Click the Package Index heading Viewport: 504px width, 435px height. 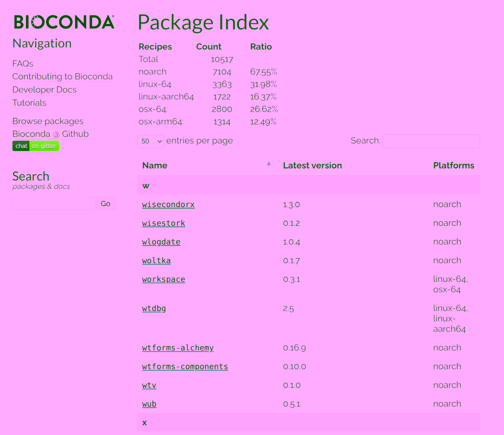point(203,22)
